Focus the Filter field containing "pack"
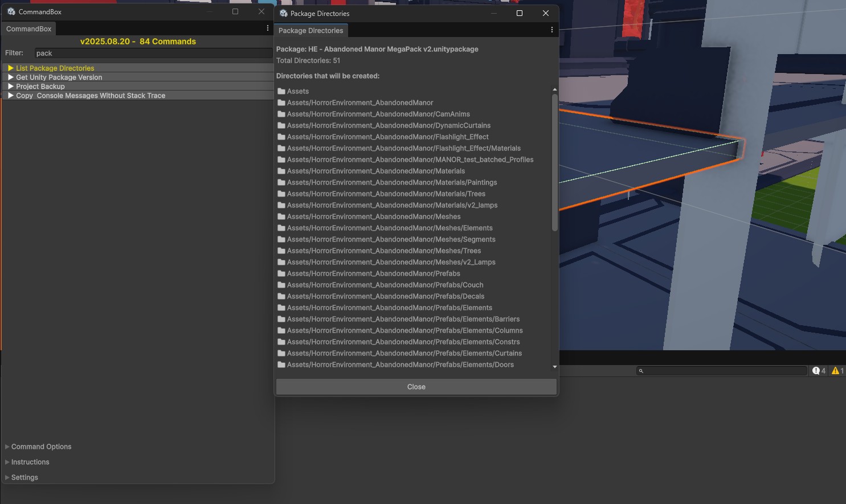The height and width of the screenshot is (504, 846). click(x=154, y=53)
